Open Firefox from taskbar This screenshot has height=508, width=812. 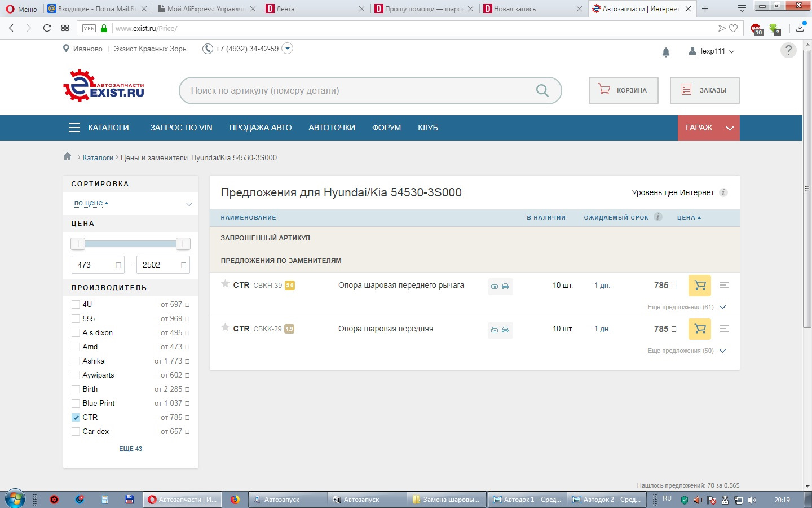coord(235,500)
